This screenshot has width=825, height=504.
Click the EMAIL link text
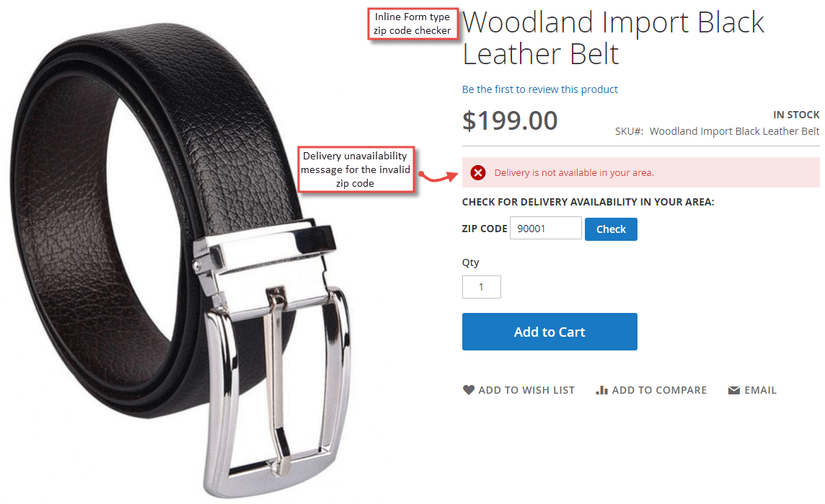tap(760, 390)
